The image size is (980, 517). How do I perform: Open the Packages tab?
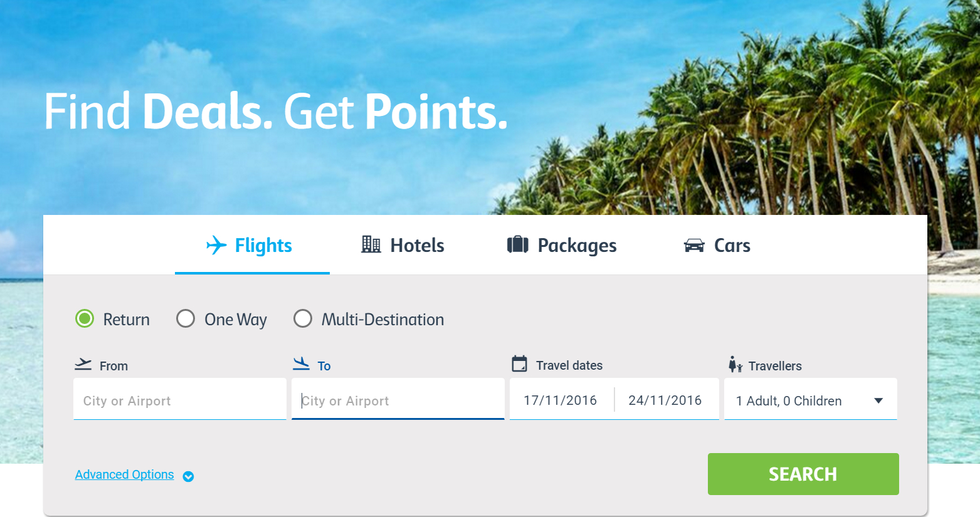576,245
